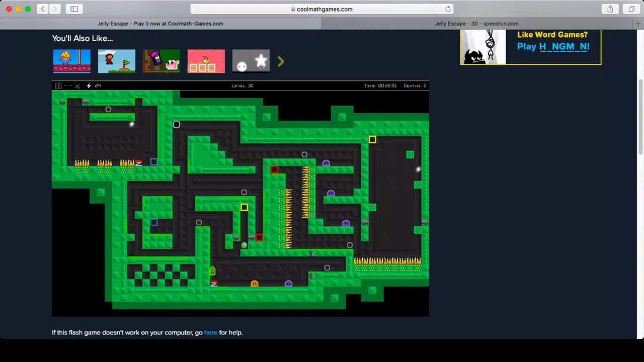Click the ring checkpoint in top-left room
Screen dimensions: 644x362
[108, 109]
